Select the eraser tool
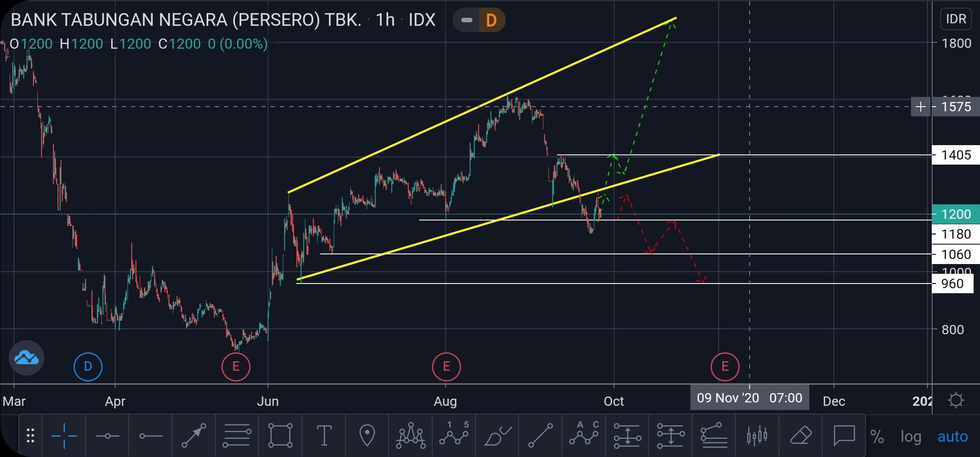This screenshot has width=980, height=457. click(801, 436)
